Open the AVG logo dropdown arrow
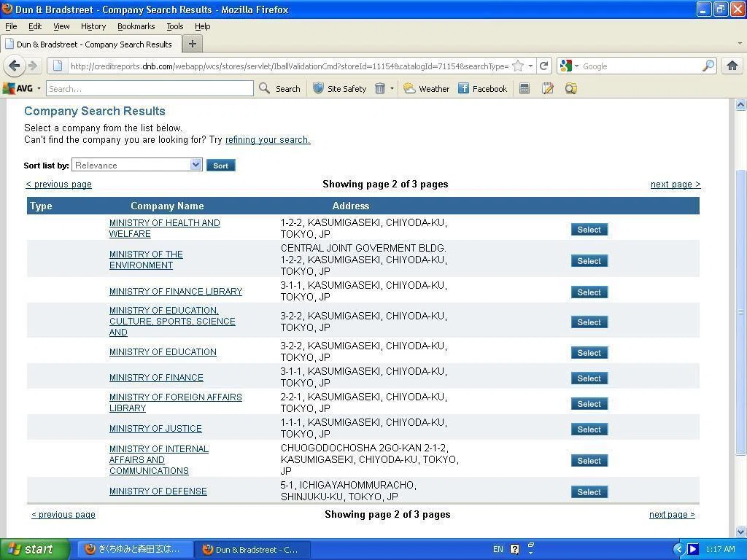Screen dimensions: 747x560 39,88
